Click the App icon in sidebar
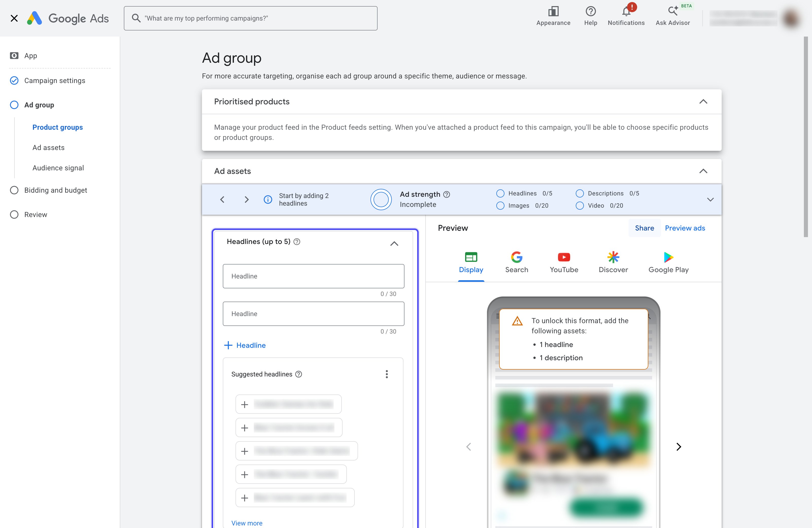The width and height of the screenshot is (812, 528). (x=14, y=56)
